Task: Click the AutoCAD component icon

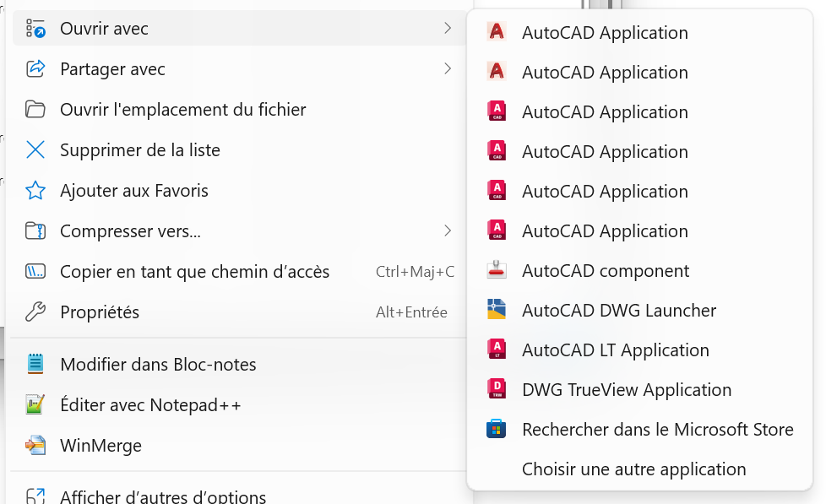Action: [x=497, y=270]
